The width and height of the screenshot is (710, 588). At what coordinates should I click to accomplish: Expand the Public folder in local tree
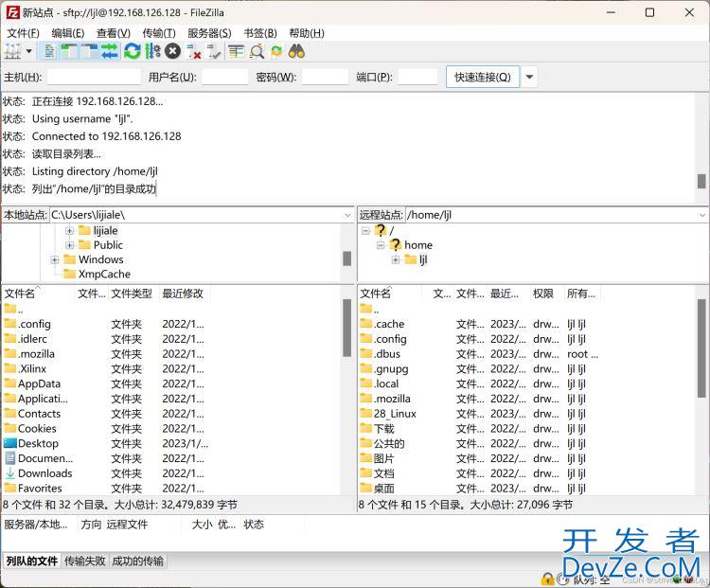point(69,245)
